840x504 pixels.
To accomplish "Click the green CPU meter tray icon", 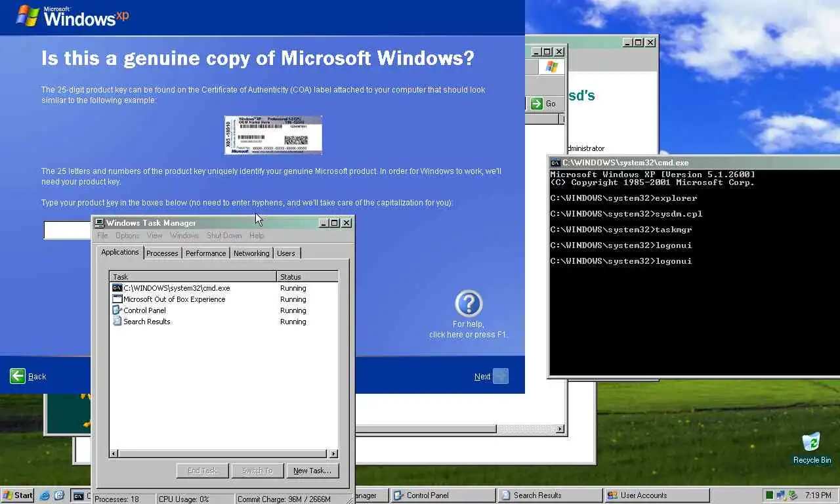I will [x=769, y=495].
